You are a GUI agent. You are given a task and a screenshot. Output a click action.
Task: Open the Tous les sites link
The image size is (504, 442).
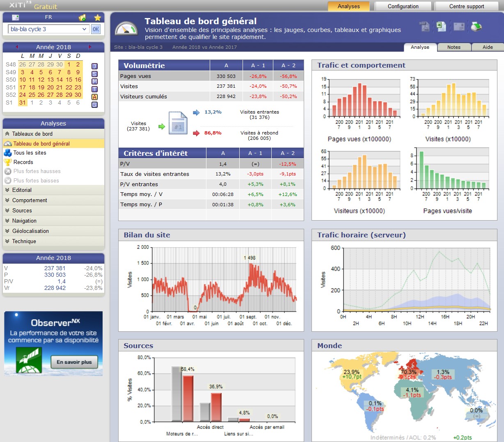tap(30, 153)
